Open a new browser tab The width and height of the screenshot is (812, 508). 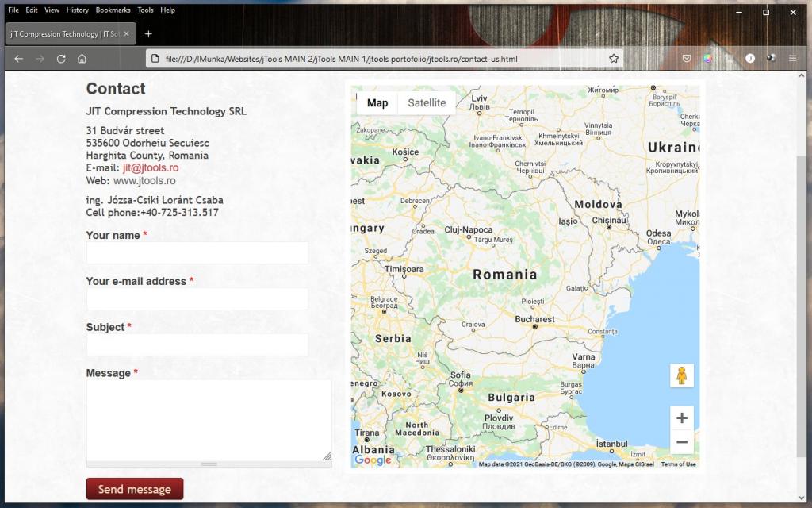(148, 34)
